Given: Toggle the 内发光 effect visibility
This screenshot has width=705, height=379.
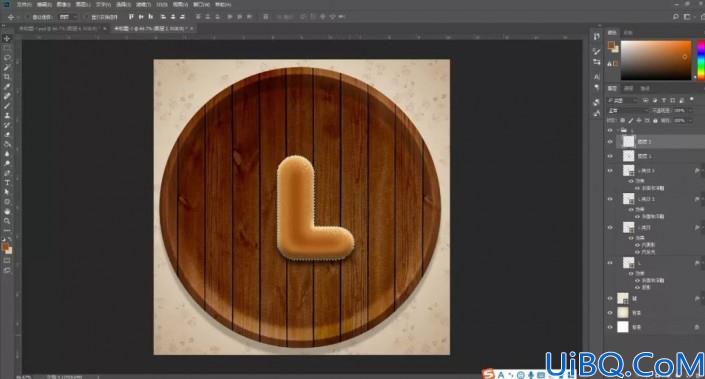Looking at the screenshot, I should (x=638, y=252).
